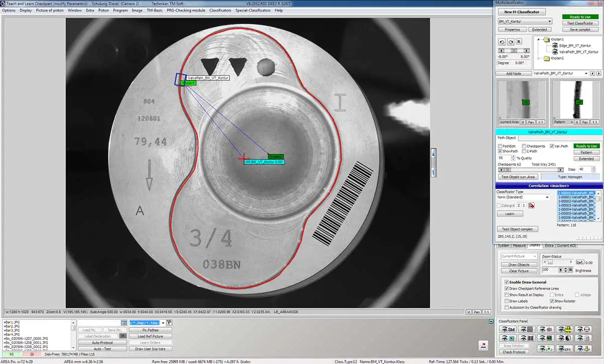Click the previous node arrow beside ValvePath dropdown
Image resolution: width=604 pixels, height=364 pixels.
[x=592, y=73]
